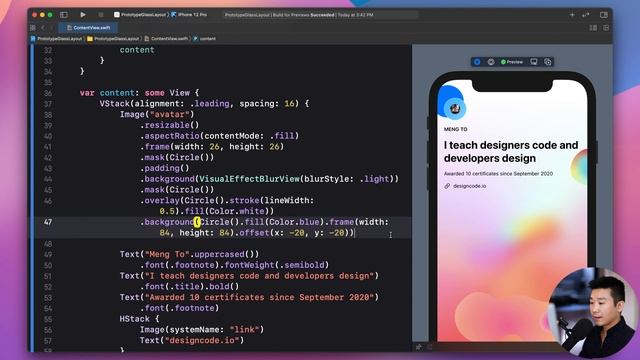Start live preview with the blue play icon
The height and width of the screenshot is (360, 640).
tap(477, 62)
